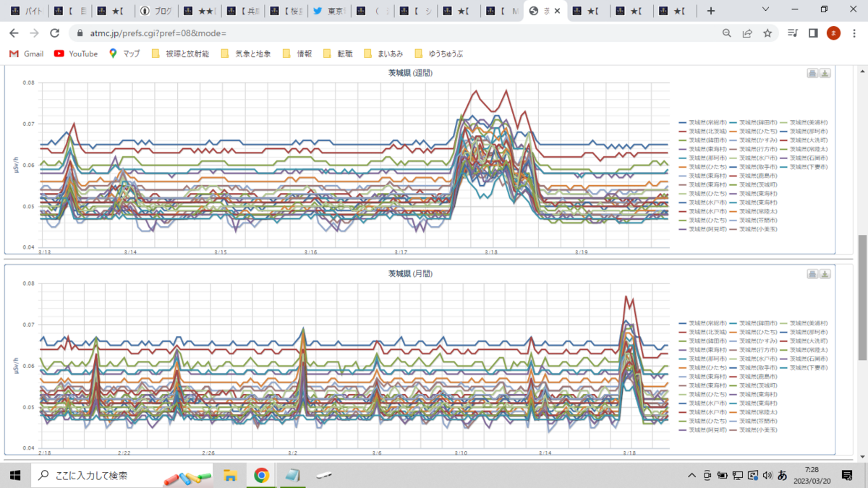Image resolution: width=868 pixels, height=488 pixels.
Task: Click the monthly chart download icon
Action: coord(825,274)
